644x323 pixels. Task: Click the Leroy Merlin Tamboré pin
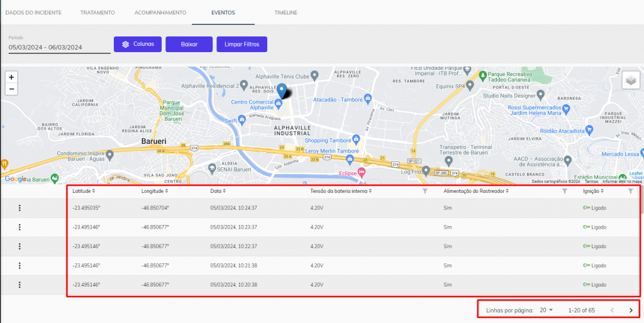(350, 158)
